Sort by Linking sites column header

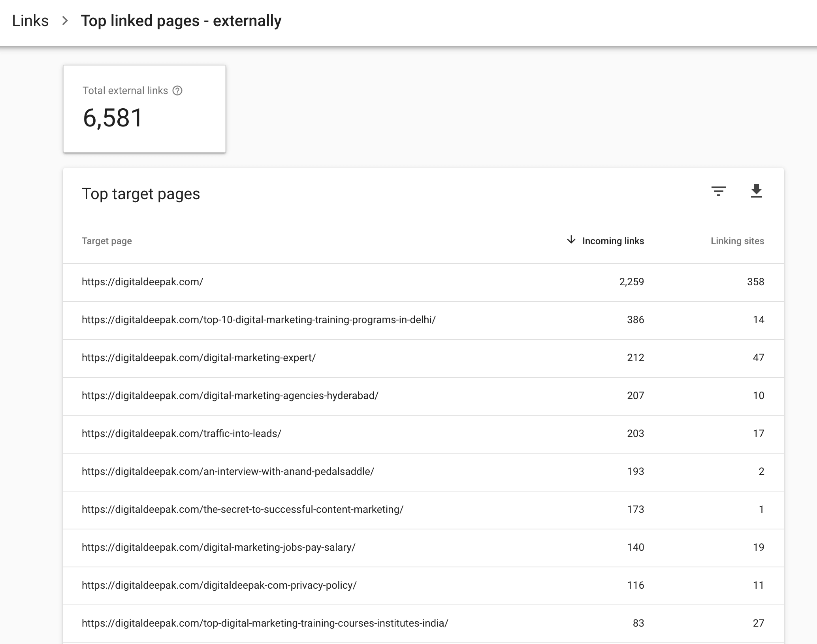tap(737, 241)
